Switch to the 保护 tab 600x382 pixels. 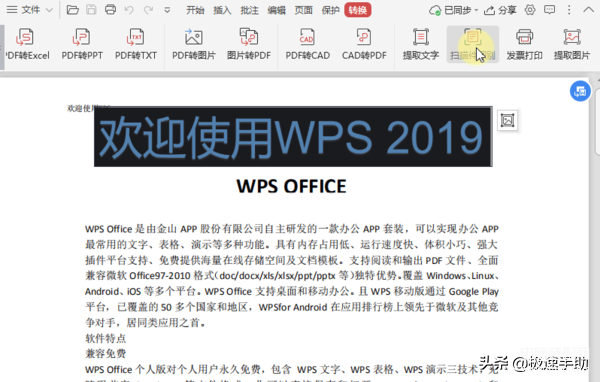click(330, 10)
